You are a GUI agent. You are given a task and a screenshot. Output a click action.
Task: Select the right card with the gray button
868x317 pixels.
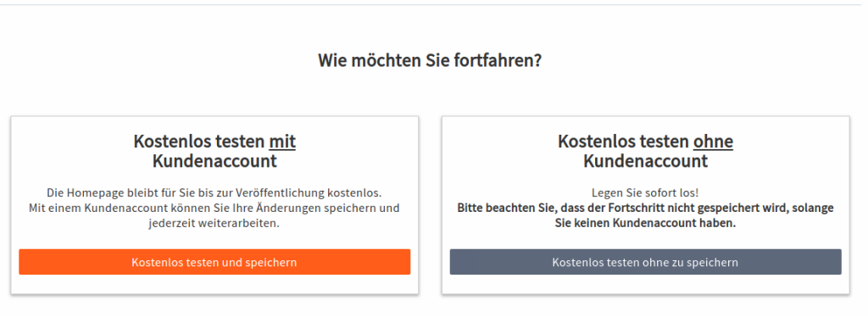(x=645, y=205)
